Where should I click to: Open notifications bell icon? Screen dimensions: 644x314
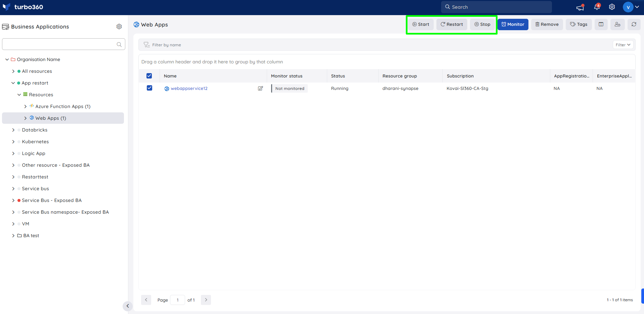click(597, 7)
